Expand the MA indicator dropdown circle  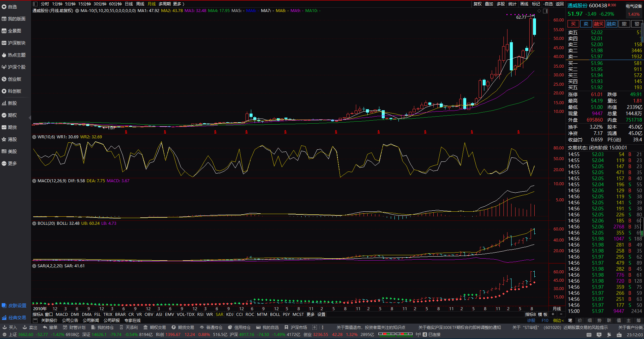[77, 11]
